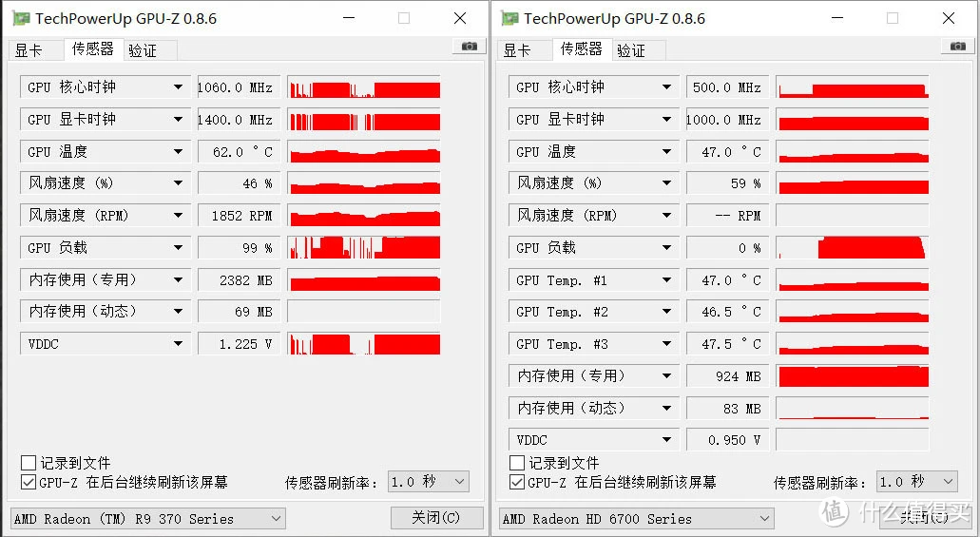Click 62.0 °C temperature value
The height and width of the screenshot is (537, 980).
pos(240,151)
